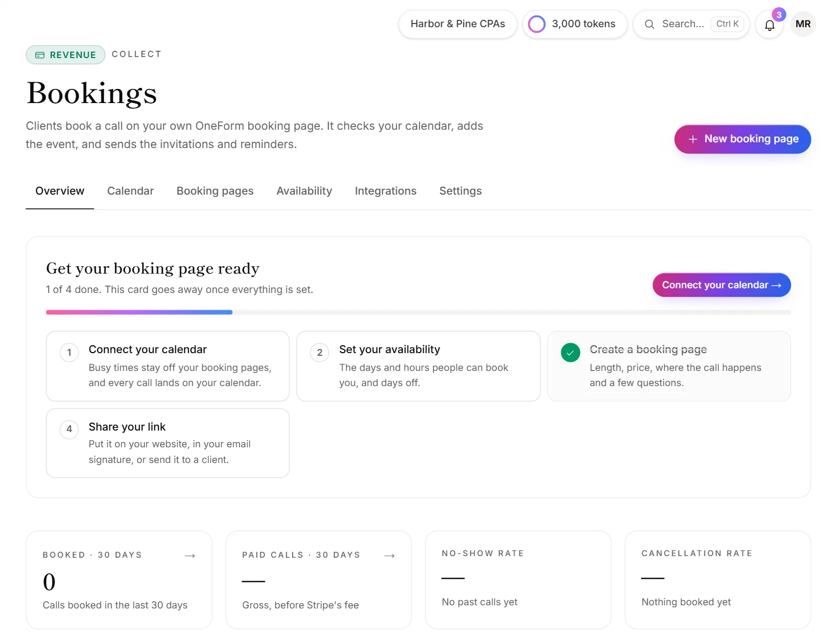Open the Set your availability step card

(x=418, y=366)
